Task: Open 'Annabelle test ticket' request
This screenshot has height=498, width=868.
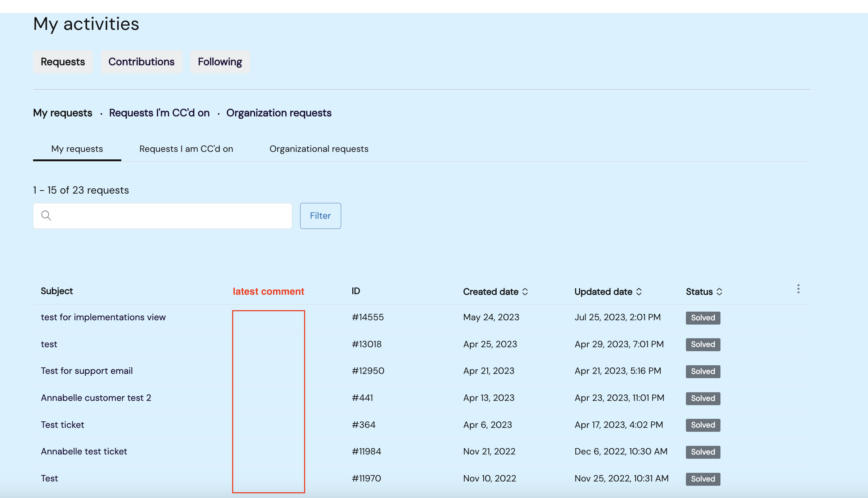Action: tap(84, 451)
